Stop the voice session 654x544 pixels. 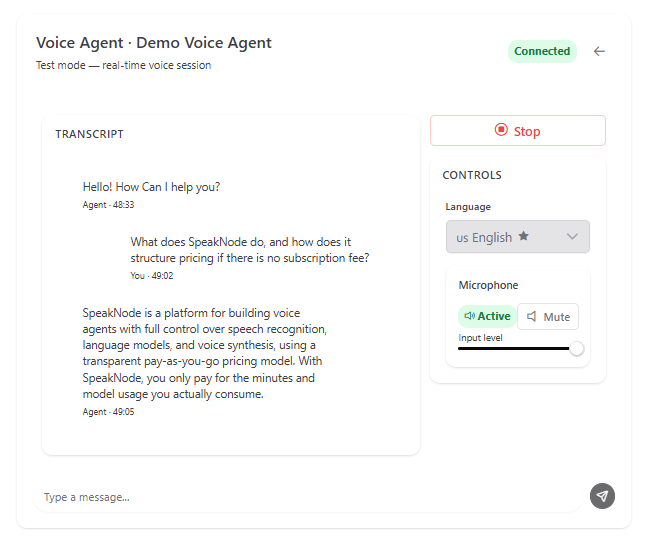click(517, 131)
